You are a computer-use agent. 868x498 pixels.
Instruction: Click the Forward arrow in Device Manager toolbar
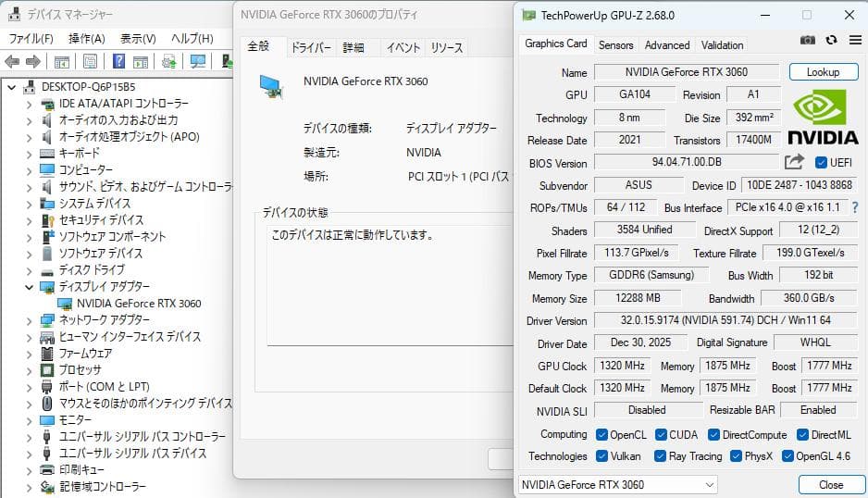coord(33,61)
